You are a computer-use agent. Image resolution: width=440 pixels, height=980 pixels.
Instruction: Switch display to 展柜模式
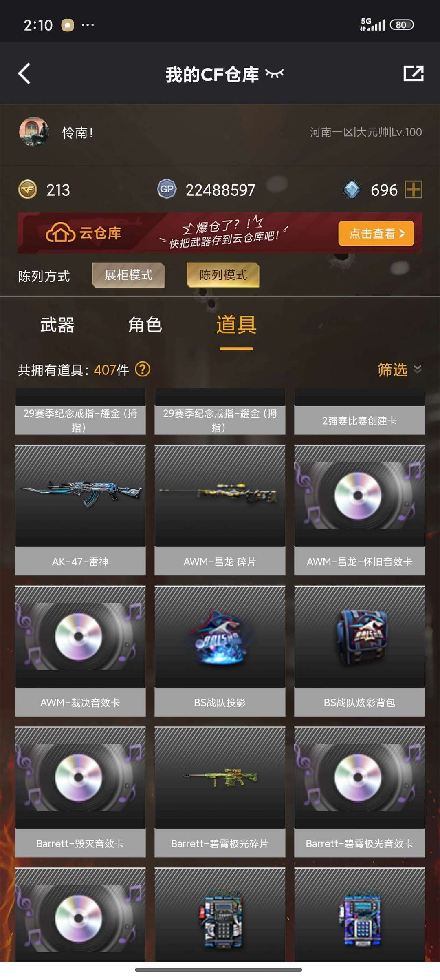point(129,275)
